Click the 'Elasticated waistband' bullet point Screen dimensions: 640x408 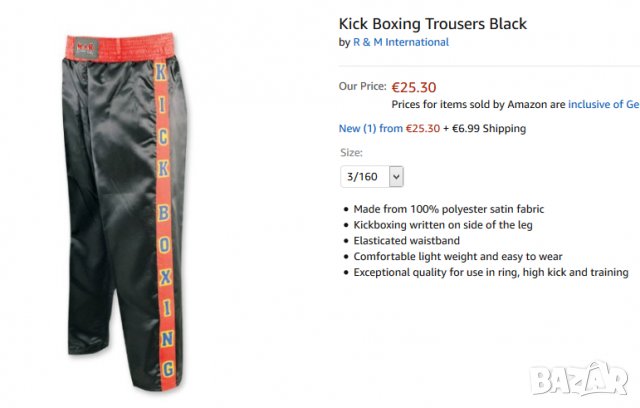[407, 240]
